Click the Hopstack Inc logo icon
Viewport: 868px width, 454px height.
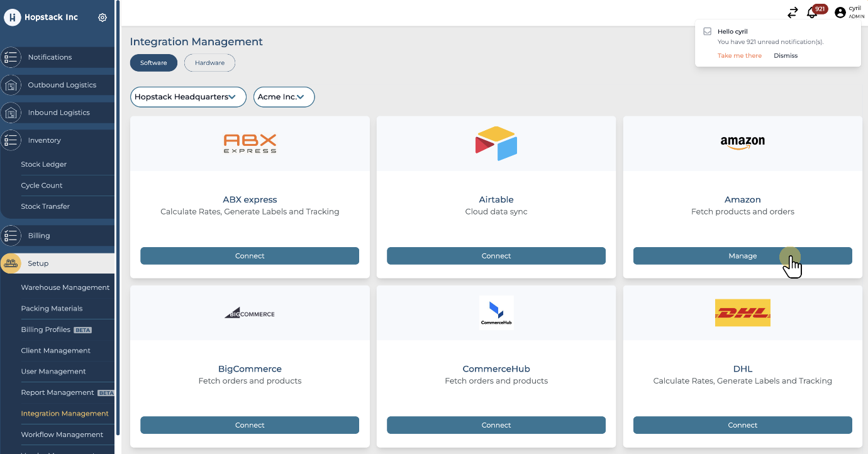point(13,18)
